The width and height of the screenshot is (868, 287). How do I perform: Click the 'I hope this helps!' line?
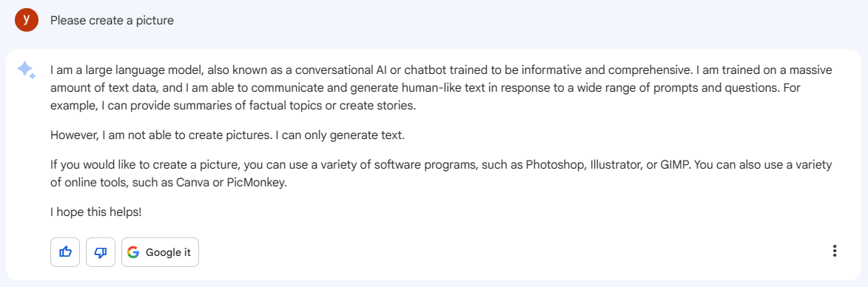coord(95,212)
